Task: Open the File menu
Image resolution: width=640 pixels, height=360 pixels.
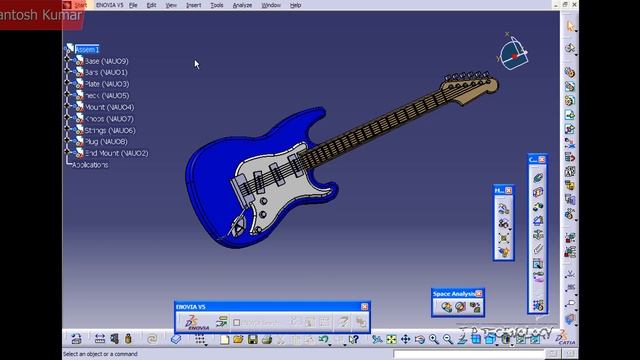Action: click(133, 5)
